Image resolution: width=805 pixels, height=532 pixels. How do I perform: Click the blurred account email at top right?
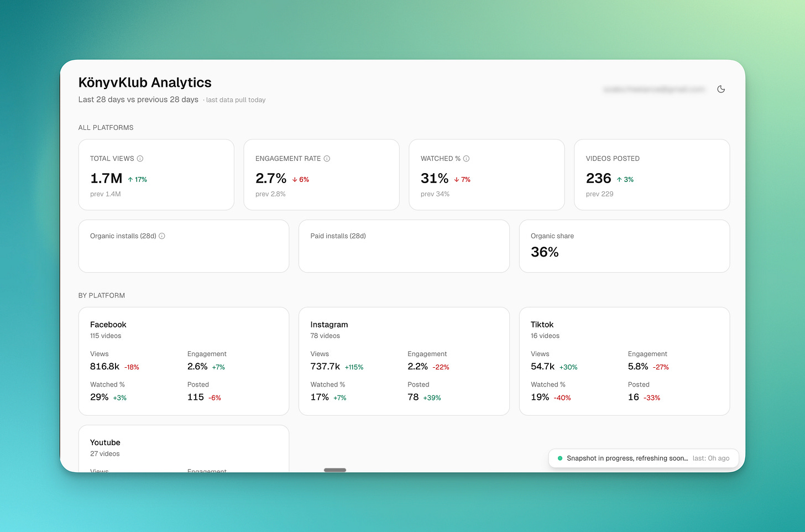655,89
